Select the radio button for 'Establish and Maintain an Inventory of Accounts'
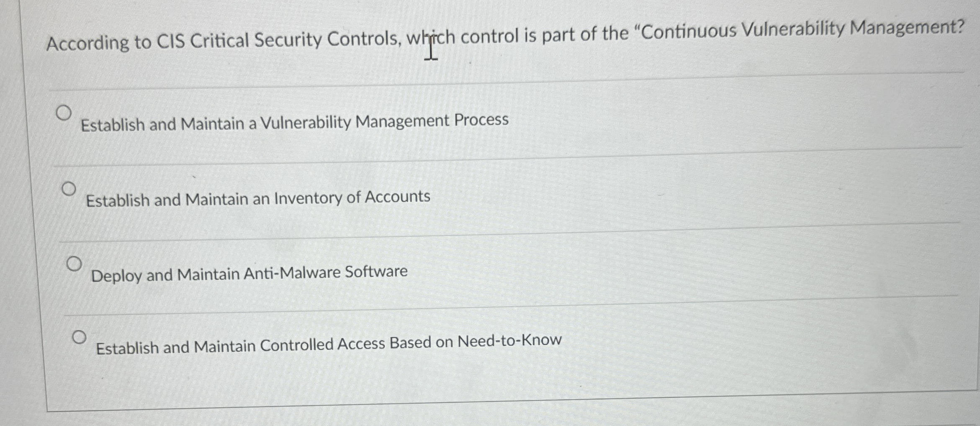 [69, 189]
